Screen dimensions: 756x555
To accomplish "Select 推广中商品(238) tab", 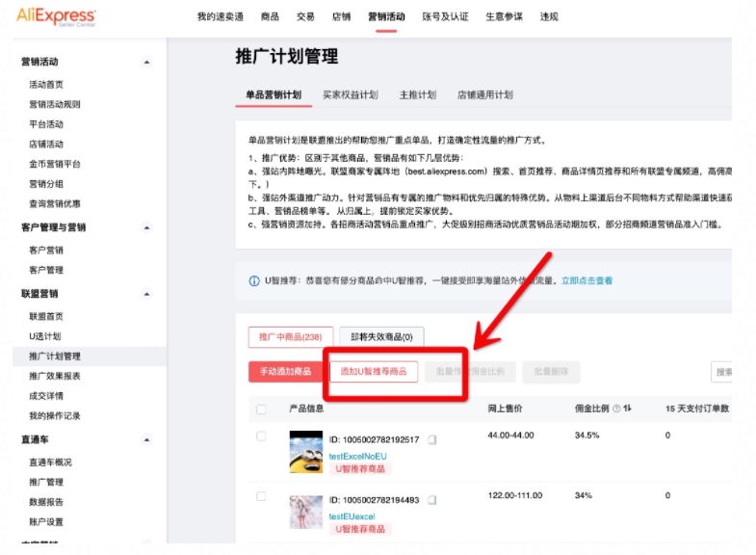I will 291,337.
